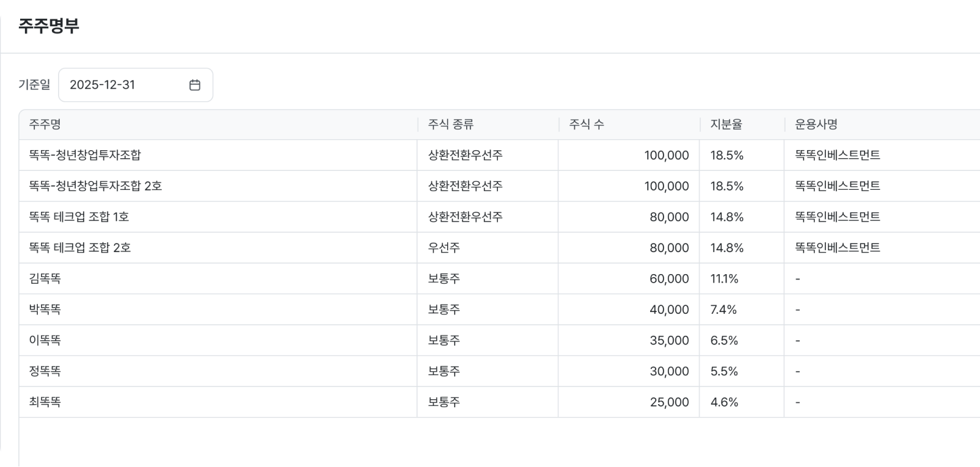
Task: Click the 지분율 column header
Action: coord(726,125)
